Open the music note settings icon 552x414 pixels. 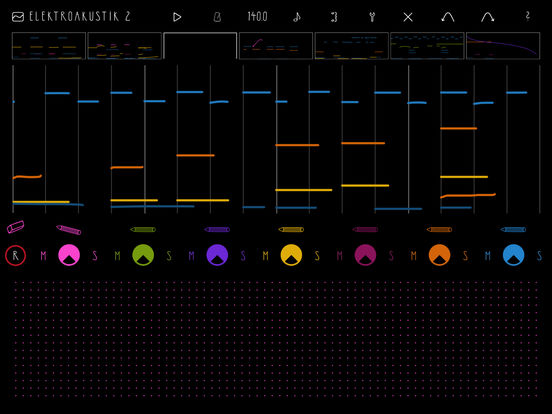point(297,17)
